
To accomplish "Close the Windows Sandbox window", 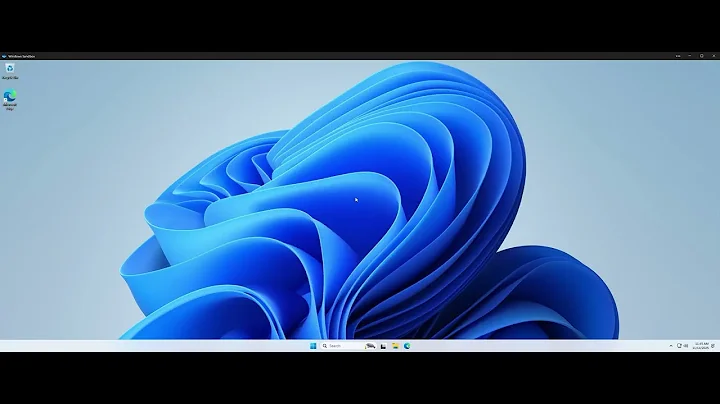I will click(x=714, y=56).
